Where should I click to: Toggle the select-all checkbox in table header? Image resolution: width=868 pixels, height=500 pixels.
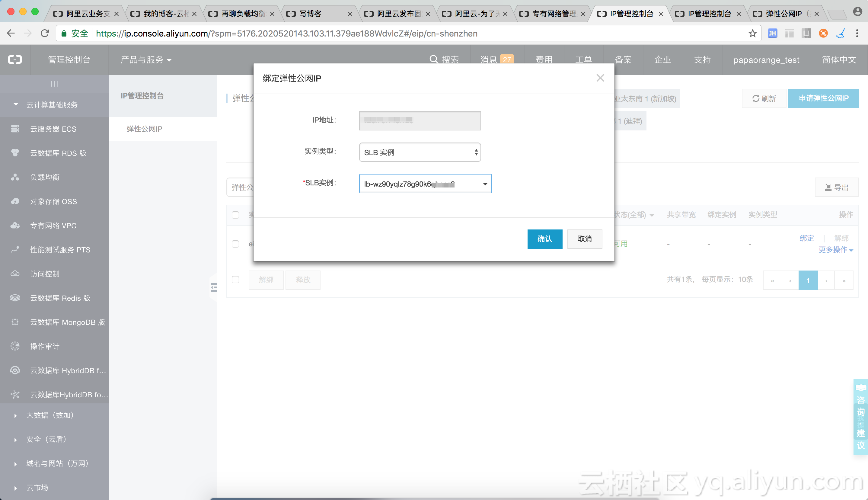(x=235, y=215)
